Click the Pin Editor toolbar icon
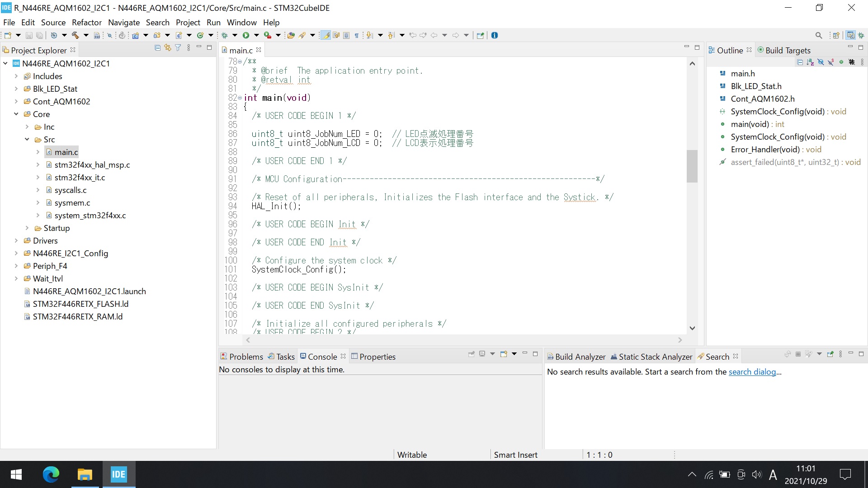This screenshot has width=868, height=488. [480, 35]
